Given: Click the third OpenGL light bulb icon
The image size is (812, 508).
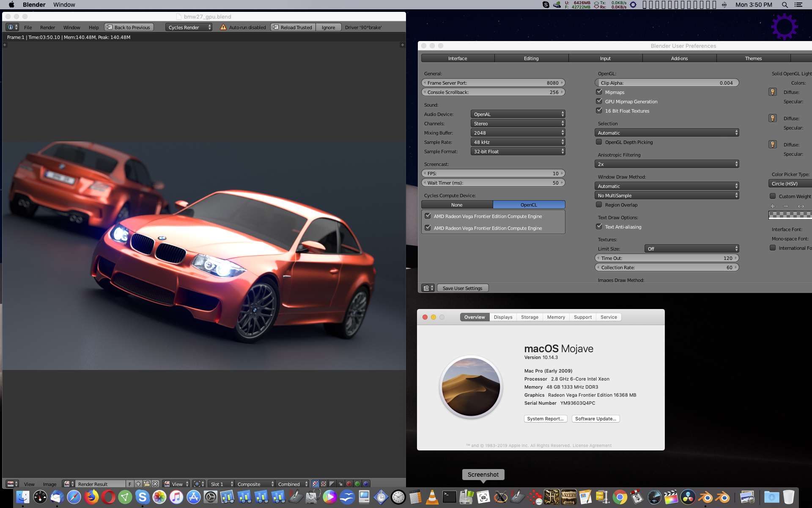Looking at the screenshot, I should pos(773,144).
